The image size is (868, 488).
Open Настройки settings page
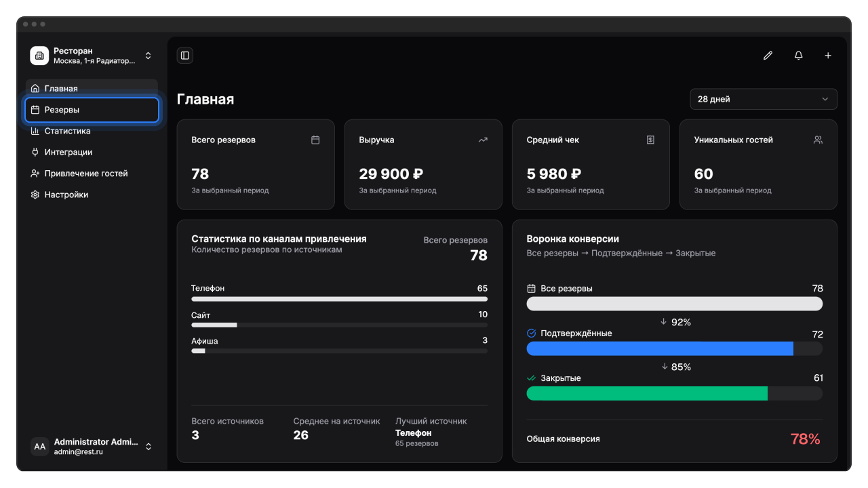[66, 195]
